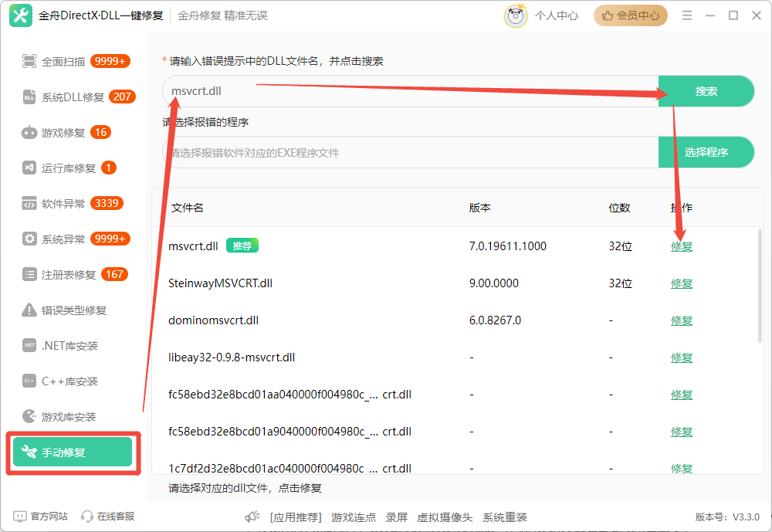This screenshot has height=532, width=772.
Task: Open the hamburger menu in title bar
Action: click(x=687, y=15)
